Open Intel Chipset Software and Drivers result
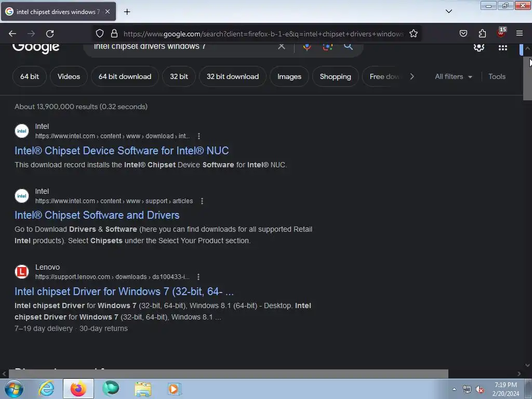The width and height of the screenshot is (532, 399). 97,215
